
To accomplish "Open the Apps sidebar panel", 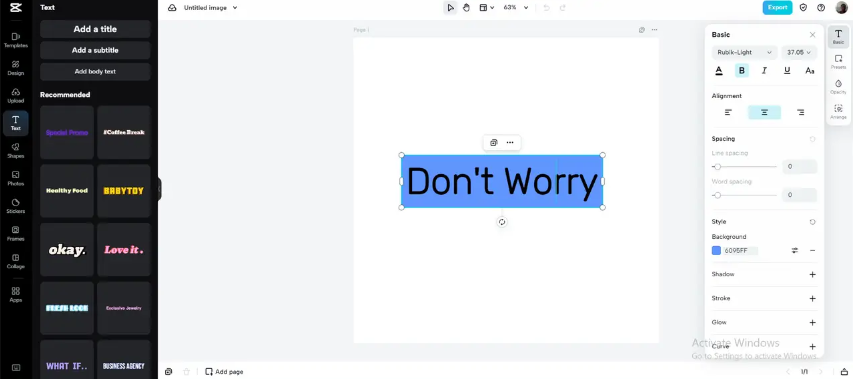I will [16, 295].
